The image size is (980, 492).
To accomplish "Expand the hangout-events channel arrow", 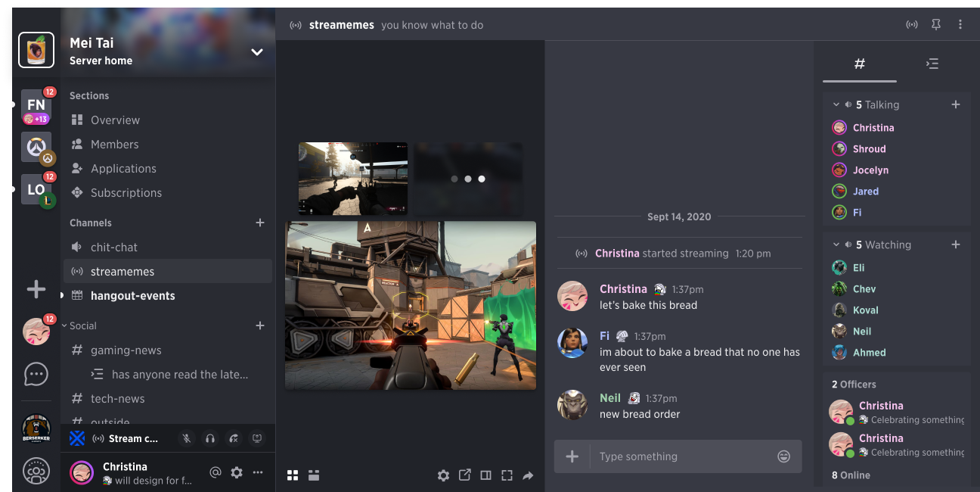I will [62, 295].
